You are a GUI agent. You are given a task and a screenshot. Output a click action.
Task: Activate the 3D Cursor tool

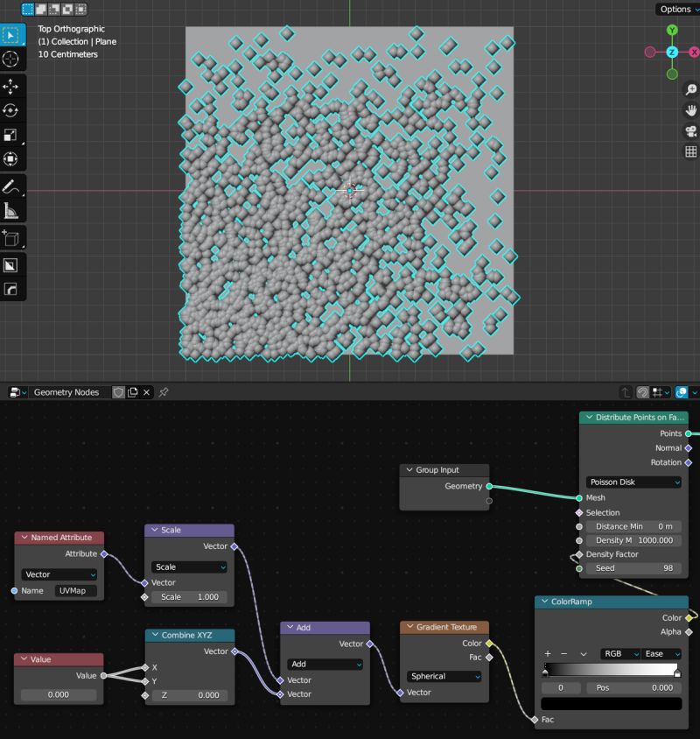11,60
